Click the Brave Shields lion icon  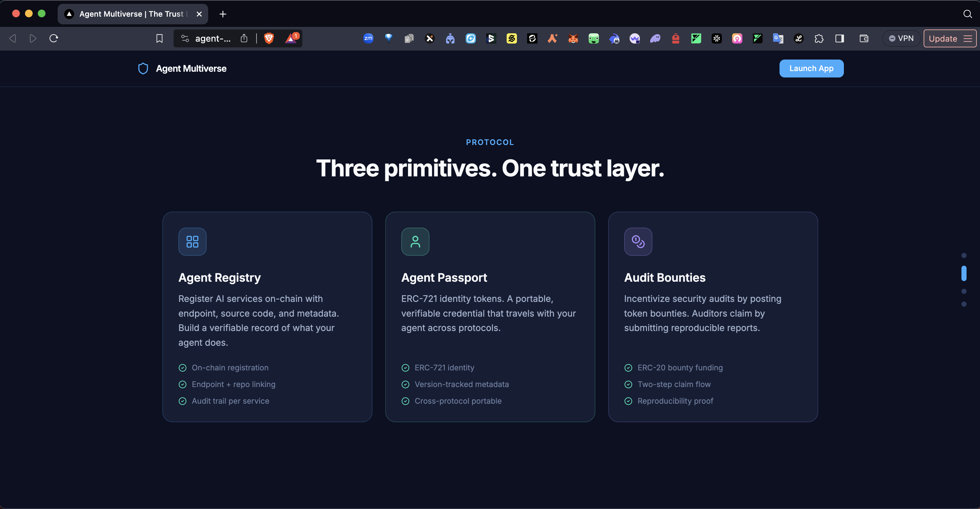pos(269,38)
